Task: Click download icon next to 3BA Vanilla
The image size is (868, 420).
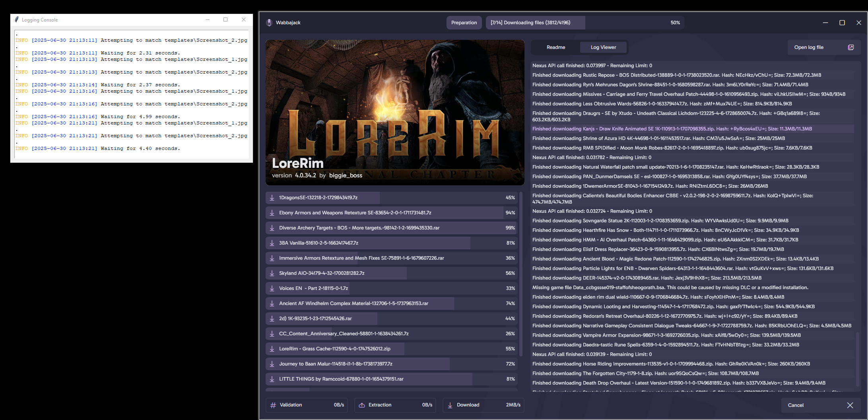Action: coord(272,243)
